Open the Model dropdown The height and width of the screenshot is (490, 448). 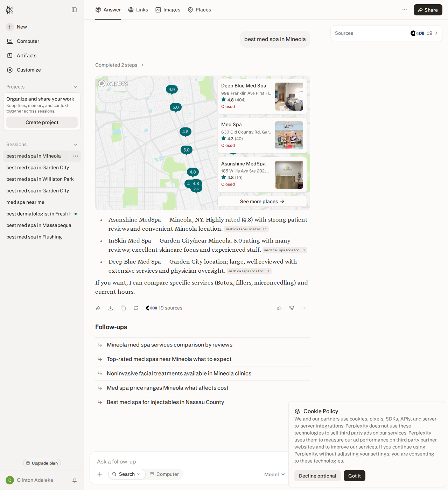pos(275,474)
